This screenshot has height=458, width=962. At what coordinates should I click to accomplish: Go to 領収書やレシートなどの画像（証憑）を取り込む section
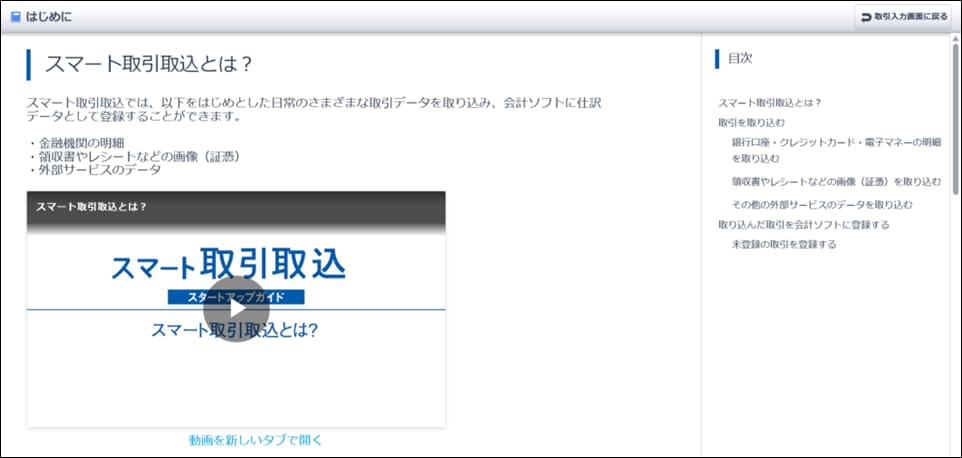[836, 181]
